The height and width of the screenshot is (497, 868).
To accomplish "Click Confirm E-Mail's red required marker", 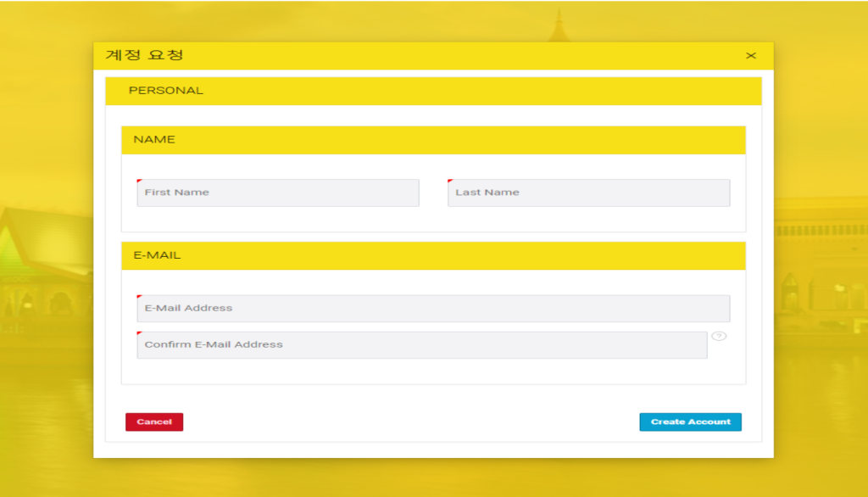I will (139, 333).
